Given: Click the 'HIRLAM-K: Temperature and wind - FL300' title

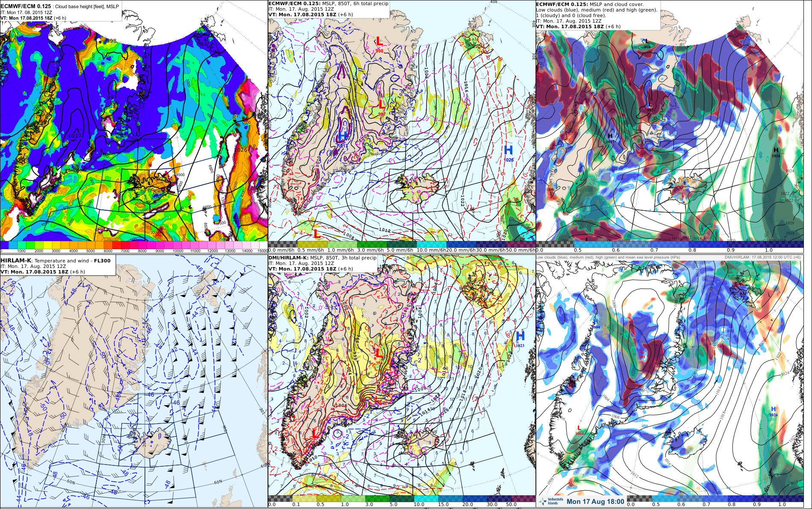Looking at the screenshot, I should (x=56, y=260).
